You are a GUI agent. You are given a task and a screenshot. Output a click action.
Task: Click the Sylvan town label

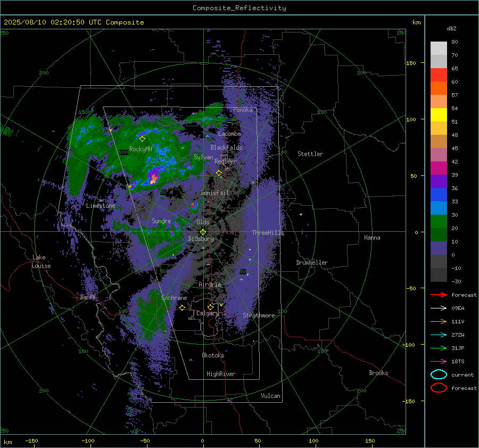click(x=203, y=157)
